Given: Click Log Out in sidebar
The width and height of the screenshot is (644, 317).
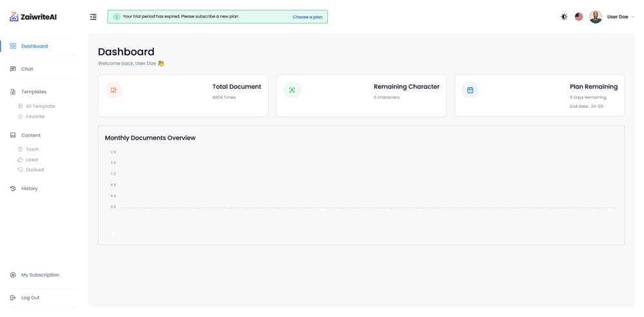Looking at the screenshot, I should pyautogui.click(x=30, y=298).
